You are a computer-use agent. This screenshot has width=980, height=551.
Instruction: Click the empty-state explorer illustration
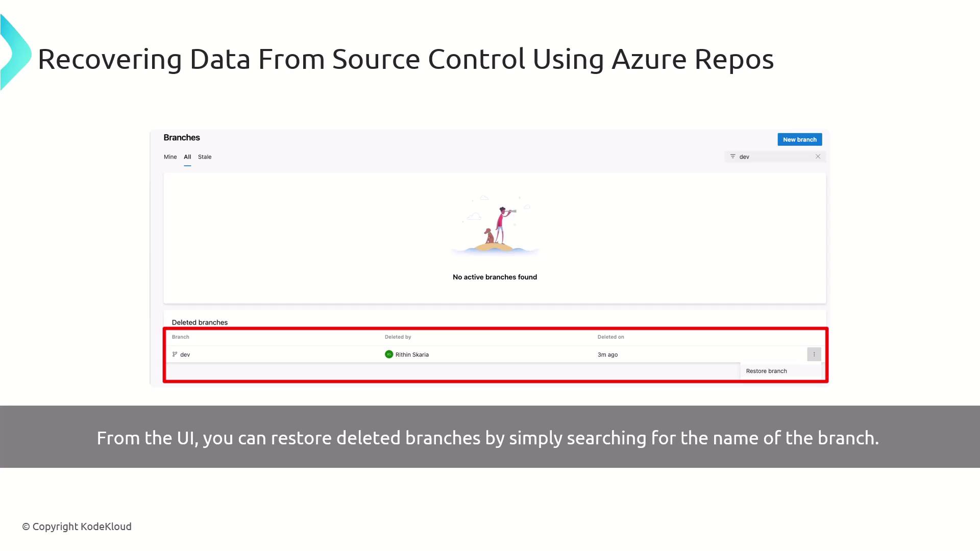tap(495, 225)
